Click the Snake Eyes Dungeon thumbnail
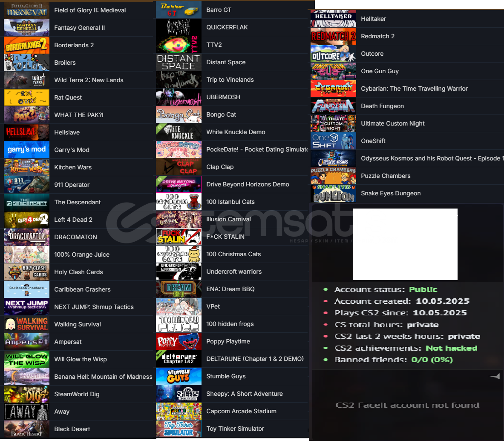The width and height of the screenshot is (504, 446). click(333, 193)
